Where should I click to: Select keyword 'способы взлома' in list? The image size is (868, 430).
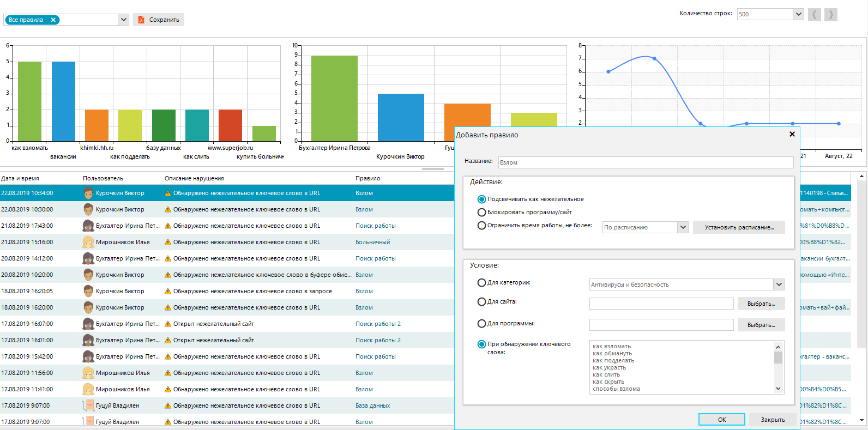point(616,389)
